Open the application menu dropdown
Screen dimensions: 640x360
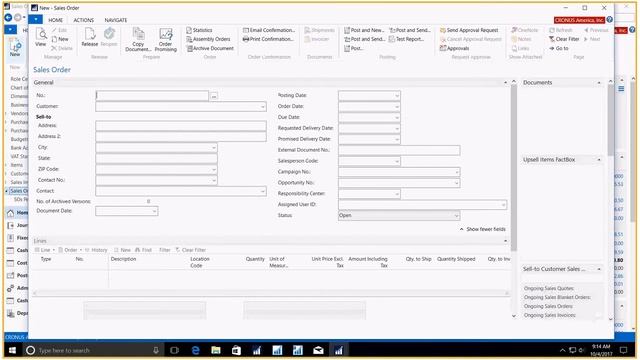[x=36, y=20]
